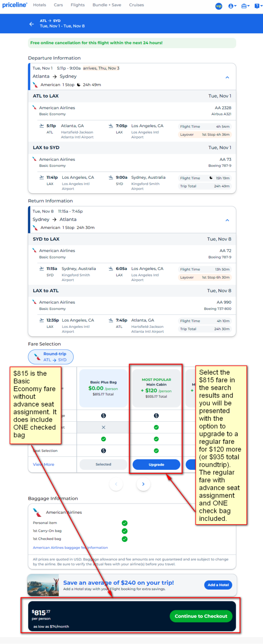The width and height of the screenshot is (263, 644).
Task: Click the overnight moon icon beside 24h 49m
Action: click(x=79, y=85)
